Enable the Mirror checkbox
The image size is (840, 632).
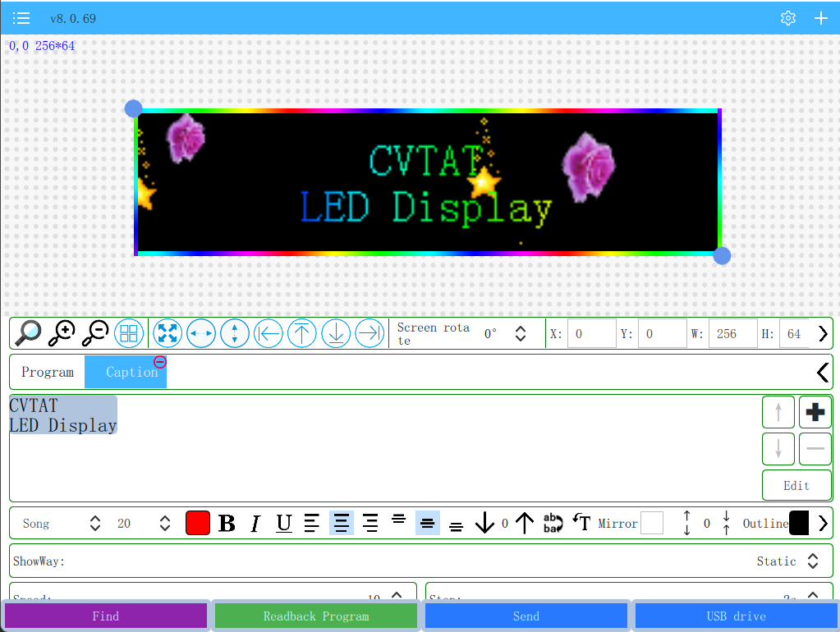pos(651,523)
